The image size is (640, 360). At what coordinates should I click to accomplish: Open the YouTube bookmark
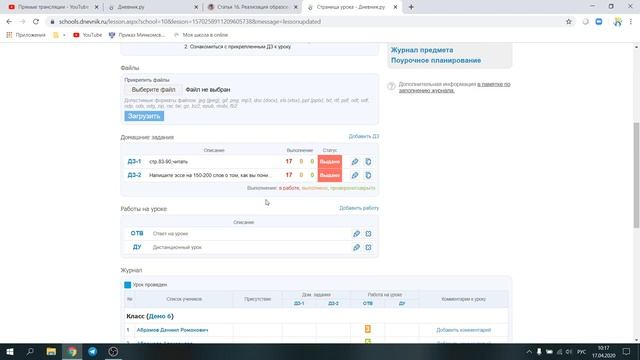(87, 35)
